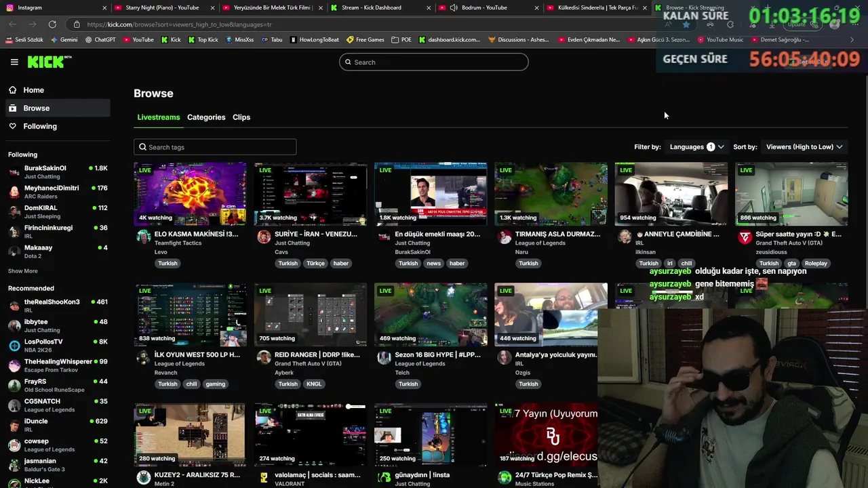
Task: Open ELO KASMA MAKİNESİ stream thumbnail
Action: pyautogui.click(x=190, y=194)
